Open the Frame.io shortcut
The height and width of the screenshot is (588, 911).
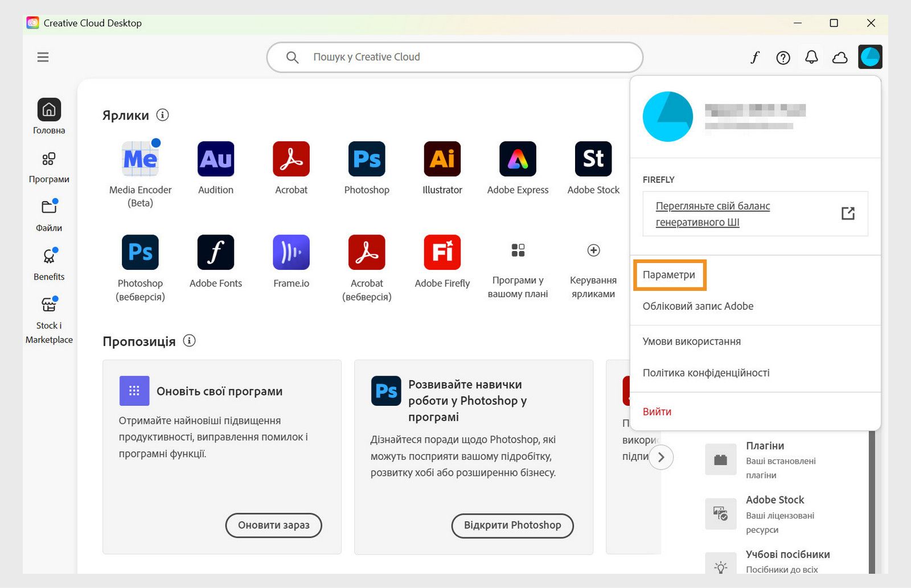coord(291,252)
